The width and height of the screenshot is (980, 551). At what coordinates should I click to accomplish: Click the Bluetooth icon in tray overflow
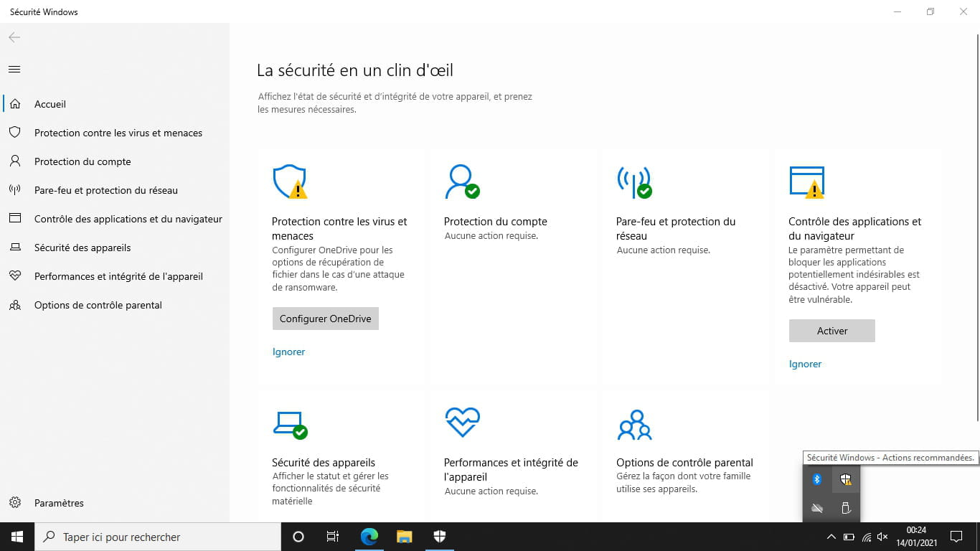[816, 479]
